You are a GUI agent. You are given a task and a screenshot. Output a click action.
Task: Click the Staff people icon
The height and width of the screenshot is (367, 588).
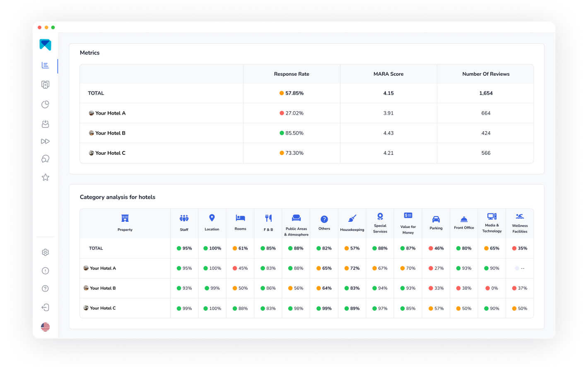point(184,218)
